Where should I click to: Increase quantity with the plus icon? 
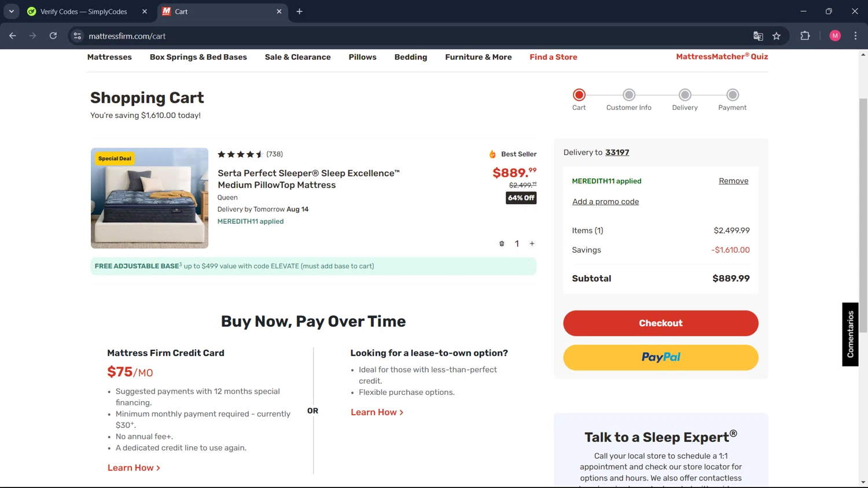click(532, 244)
